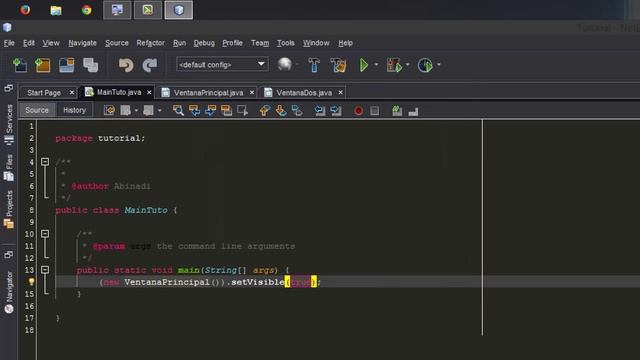640x360 pixels.
Task: Click the Redo arrow icon
Action: click(x=150, y=65)
